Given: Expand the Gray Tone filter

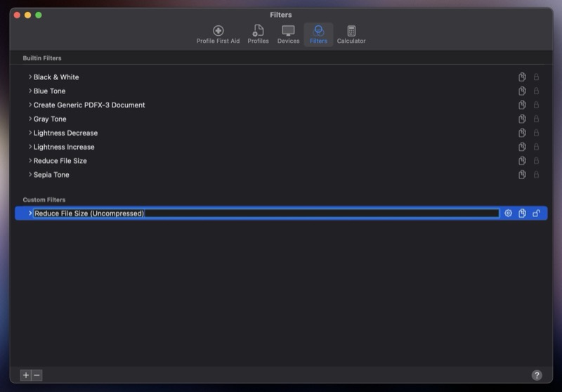Looking at the screenshot, I should coord(30,119).
